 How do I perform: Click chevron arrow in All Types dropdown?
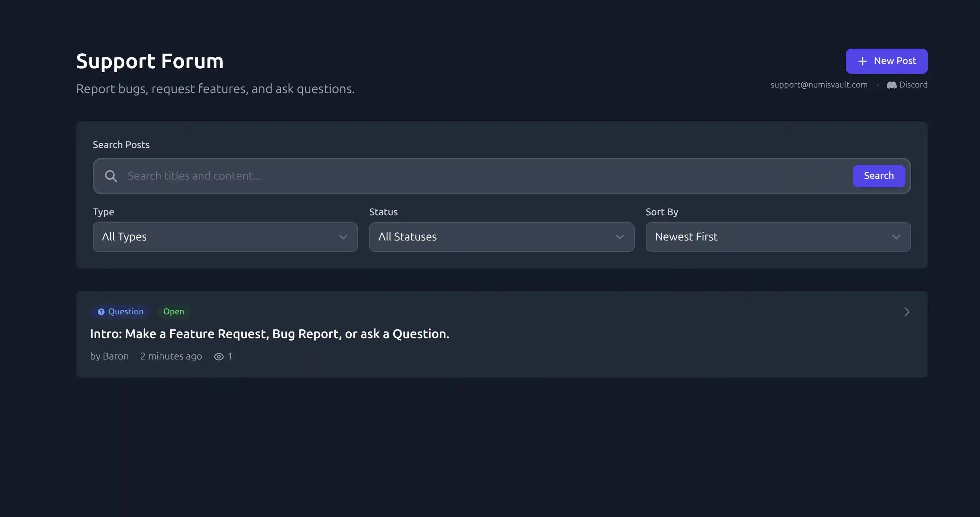coord(343,237)
